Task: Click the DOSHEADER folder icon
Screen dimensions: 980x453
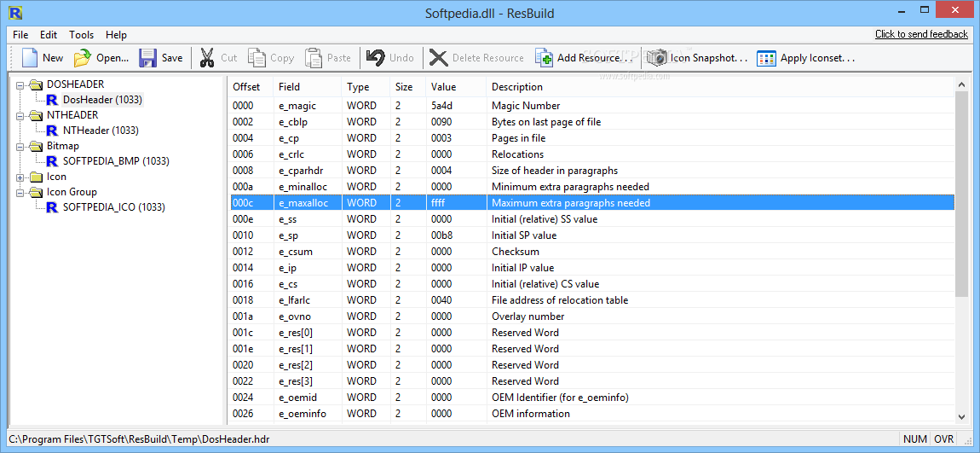Action: tap(36, 84)
